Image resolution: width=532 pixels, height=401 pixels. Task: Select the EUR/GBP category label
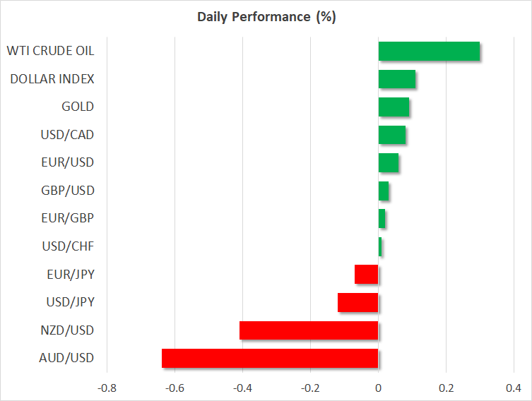[x=69, y=218]
